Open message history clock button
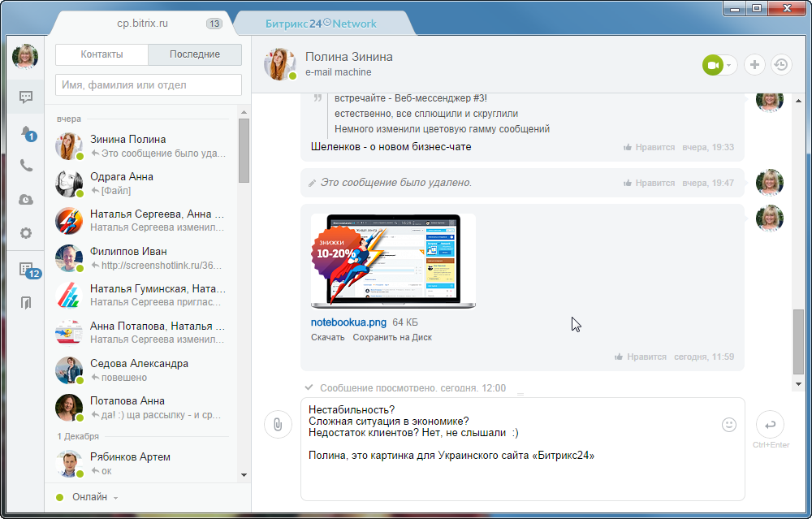The height and width of the screenshot is (519, 812). [x=781, y=65]
